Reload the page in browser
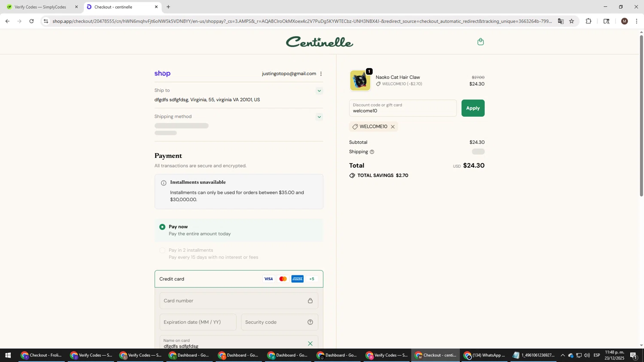Screen dimensions: 644x362 point(31,21)
